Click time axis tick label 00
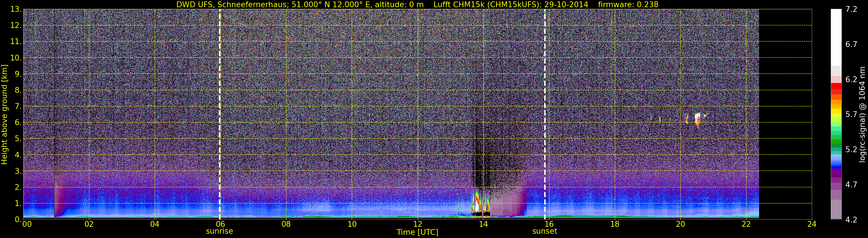This screenshot has height=238, width=868. pos(27,224)
